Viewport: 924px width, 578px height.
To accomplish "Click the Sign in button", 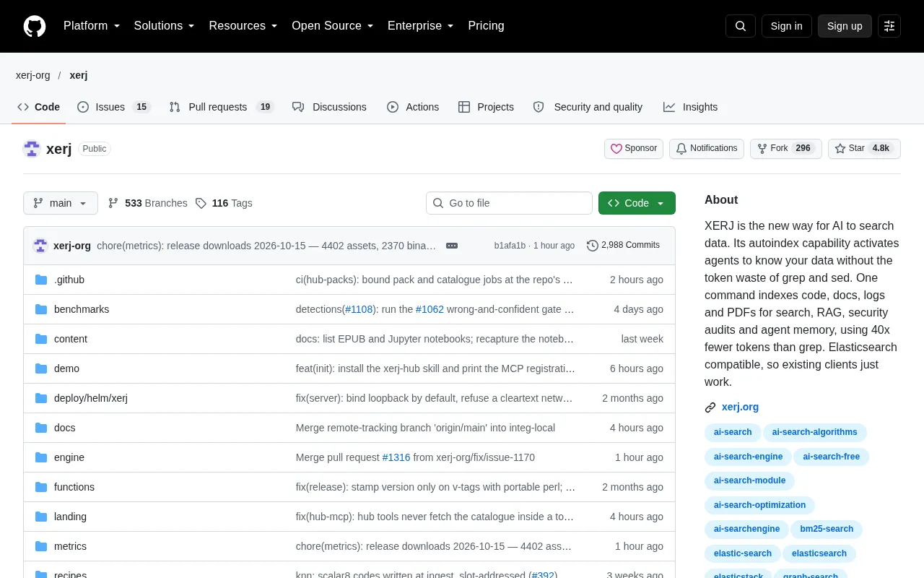I will click(x=787, y=26).
